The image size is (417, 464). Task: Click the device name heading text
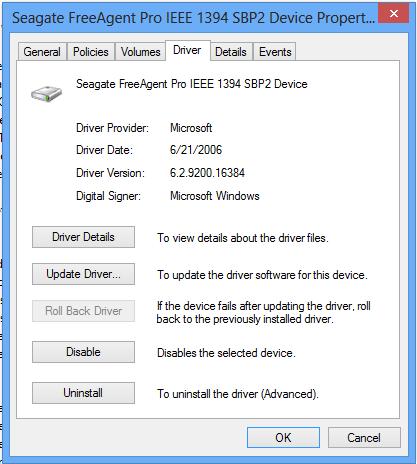pyautogui.click(x=192, y=84)
